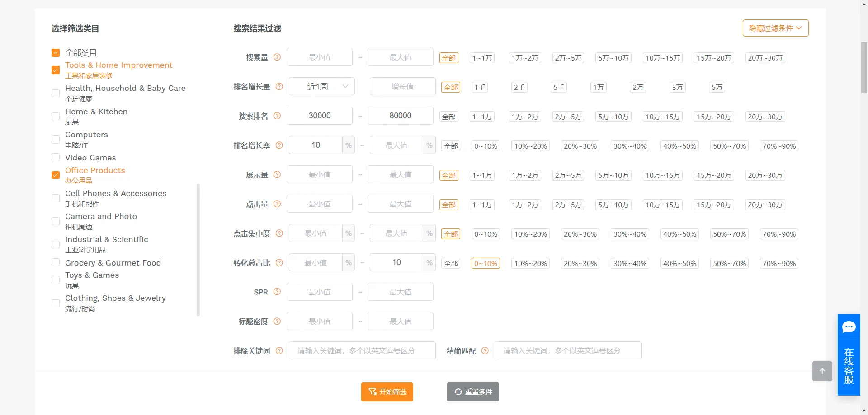Click help icon beside 排名增长率
Screen dimensions: 868x415
279,145
